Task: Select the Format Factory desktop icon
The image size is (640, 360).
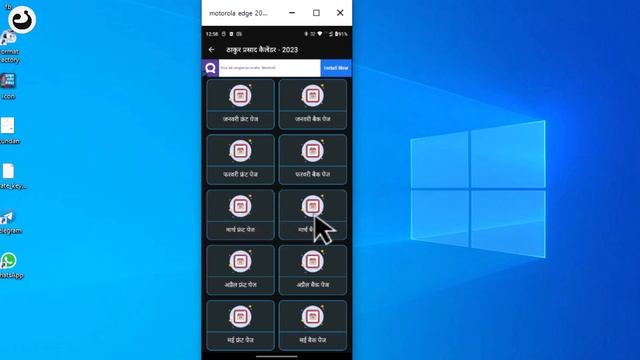Action: point(9,47)
